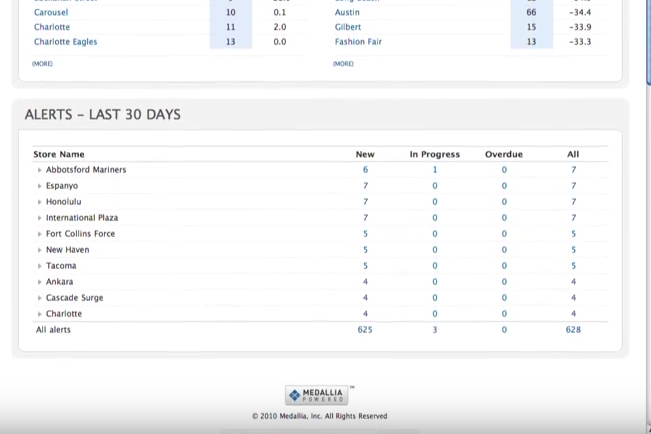Click the right-hand (MORE) link under Fashion Fair
The width and height of the screenshot is (651, 434).
tap(343, 64)
